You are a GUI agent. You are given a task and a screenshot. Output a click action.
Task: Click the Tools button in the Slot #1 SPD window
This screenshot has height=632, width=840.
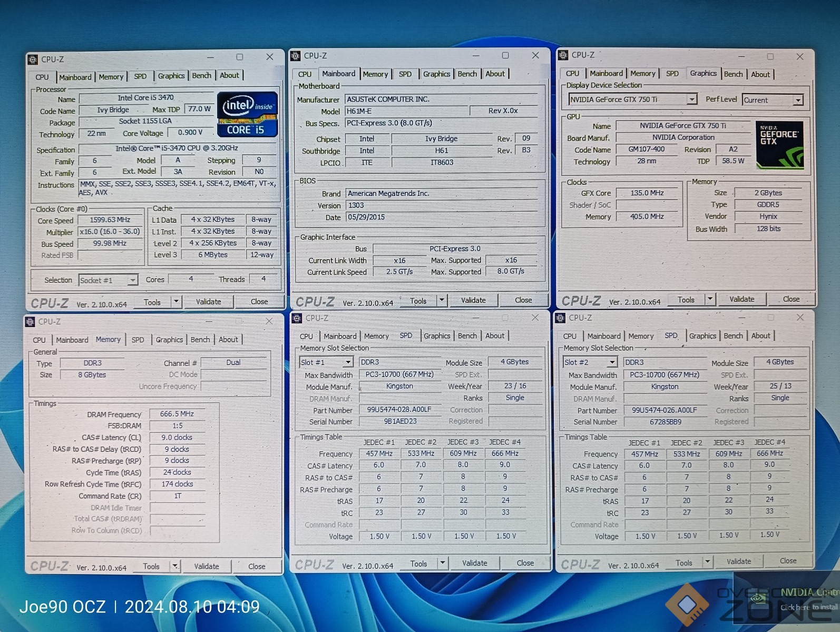click(x=418, y=564)
